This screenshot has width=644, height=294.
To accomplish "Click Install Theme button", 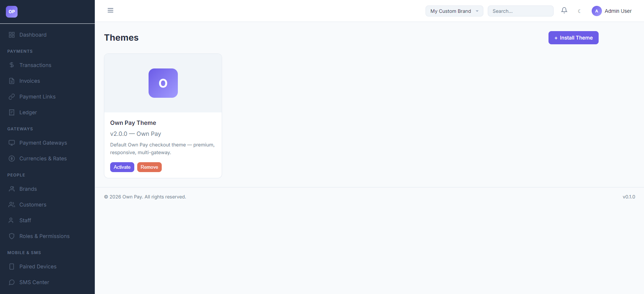I will [573, 38].
